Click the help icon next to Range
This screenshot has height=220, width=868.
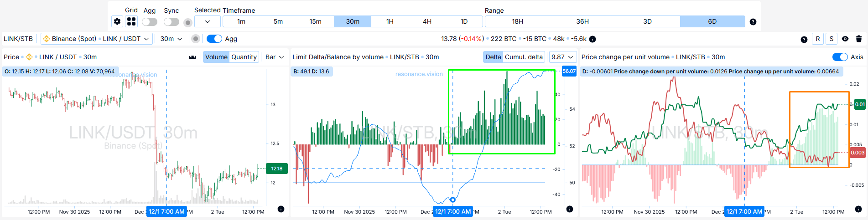pos(753,22)
